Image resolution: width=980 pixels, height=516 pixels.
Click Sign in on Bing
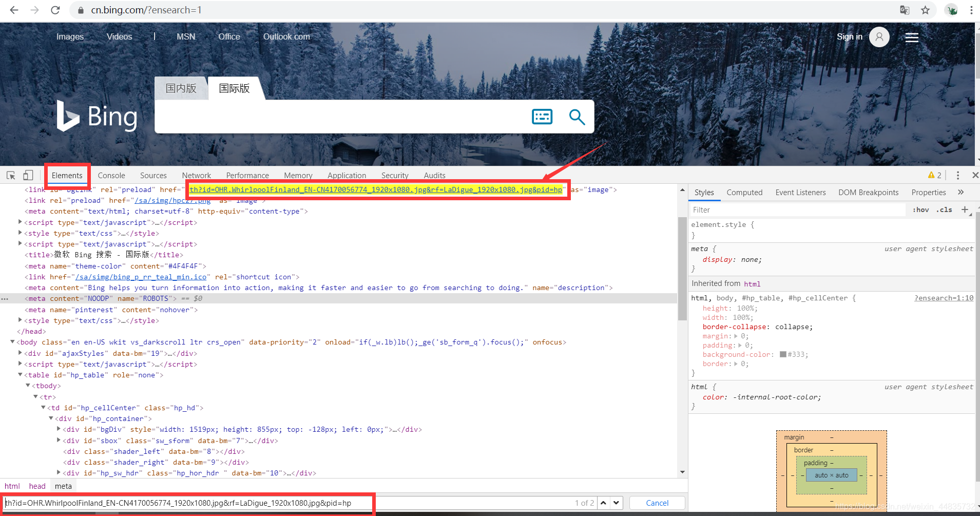[x=850, y=36]
